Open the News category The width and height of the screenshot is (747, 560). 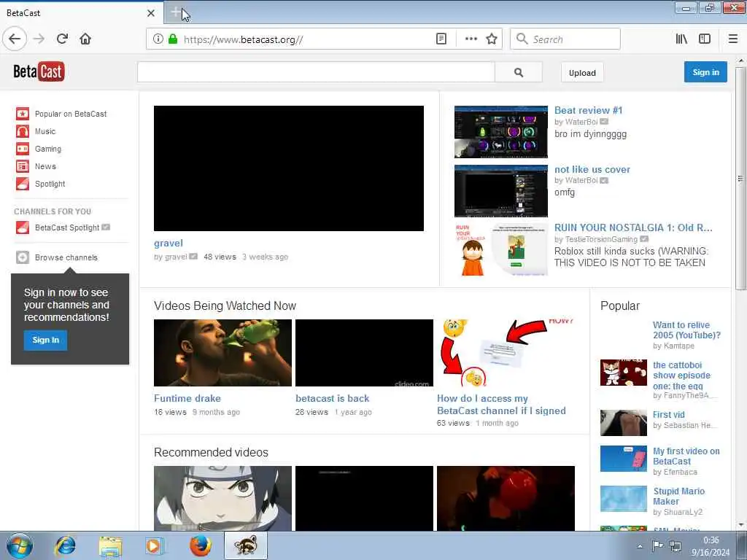tap(45, 167)
